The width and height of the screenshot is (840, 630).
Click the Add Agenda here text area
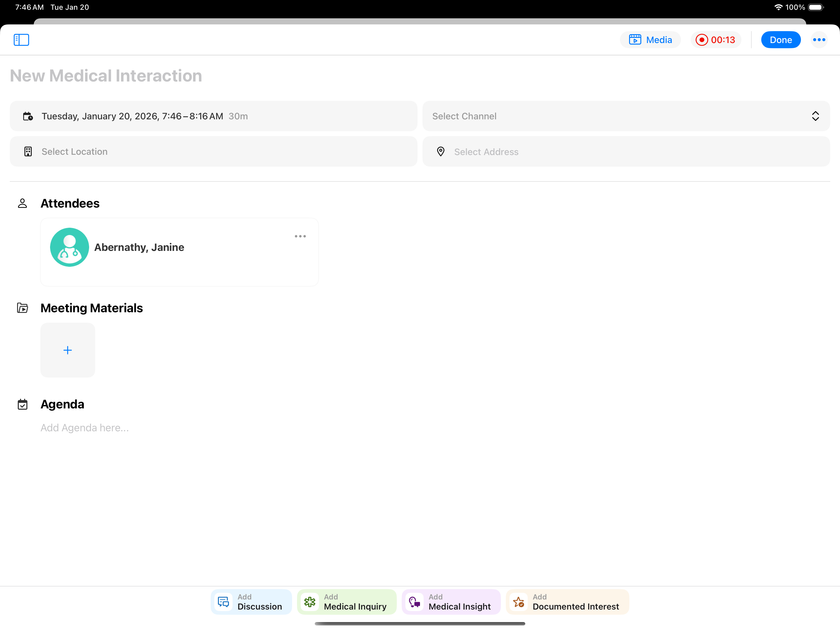[85, 428]
